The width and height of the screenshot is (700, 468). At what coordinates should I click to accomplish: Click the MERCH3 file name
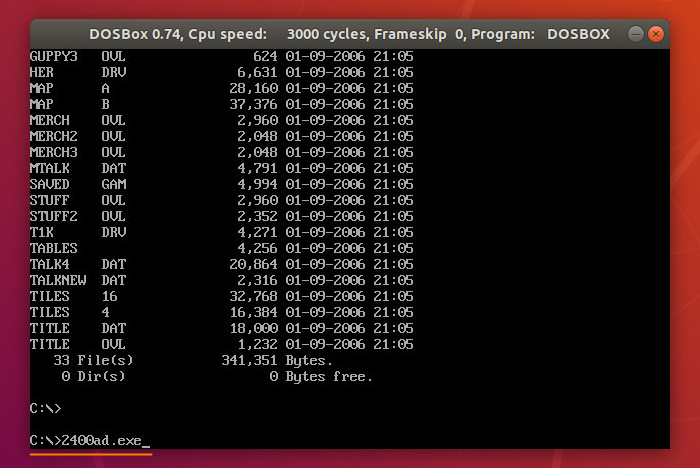pyautogui.click(x=54, y=152)
